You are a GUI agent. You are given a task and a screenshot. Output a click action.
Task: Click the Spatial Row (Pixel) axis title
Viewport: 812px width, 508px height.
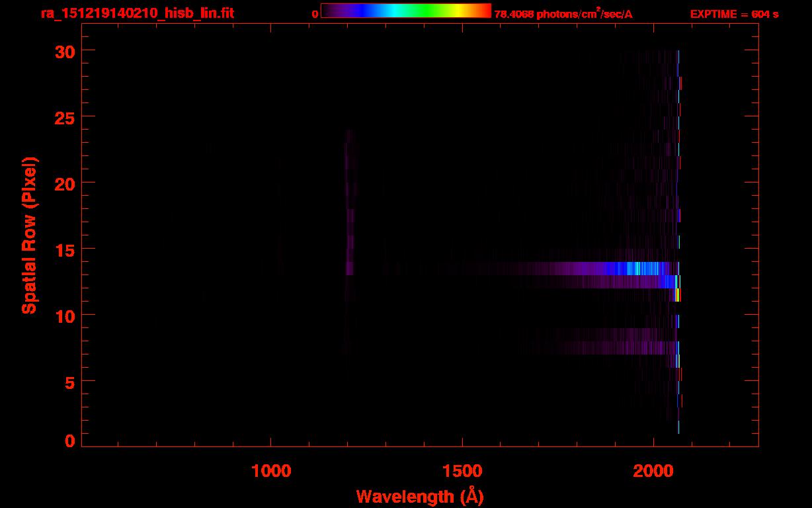(29, 235)
